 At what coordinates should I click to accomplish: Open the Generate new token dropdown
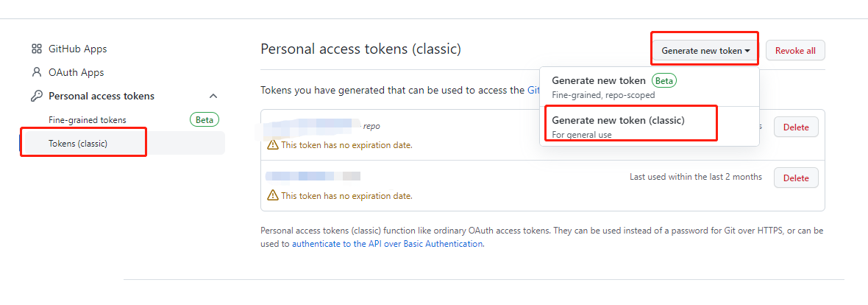706,50
